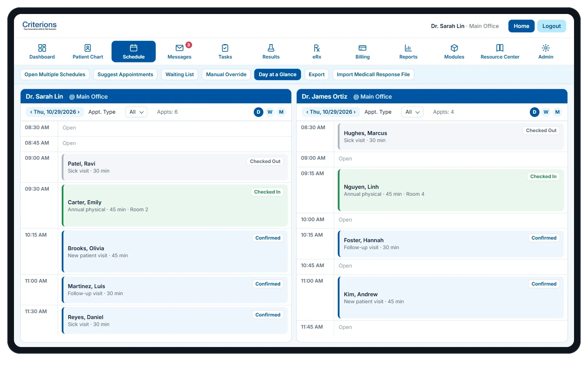Switch Dr. James Ortiz schedule to Month view
Screen dimensions: 588x368
[557, 112]
